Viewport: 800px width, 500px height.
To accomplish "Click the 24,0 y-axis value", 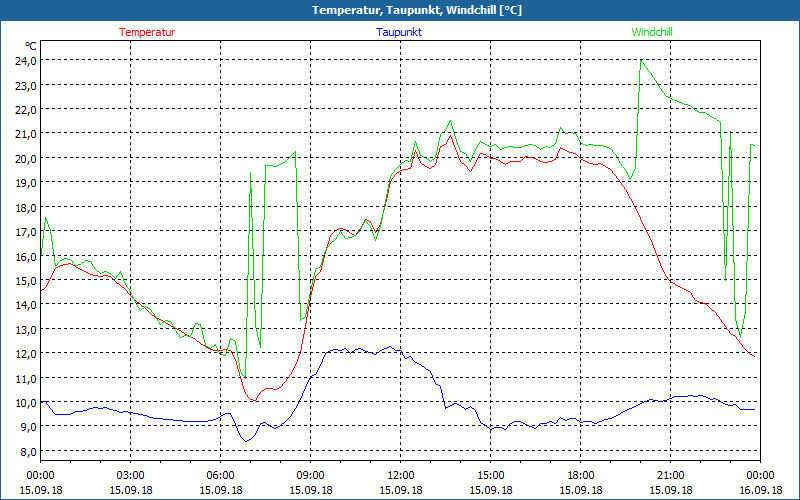I will [x=26, y=60].
